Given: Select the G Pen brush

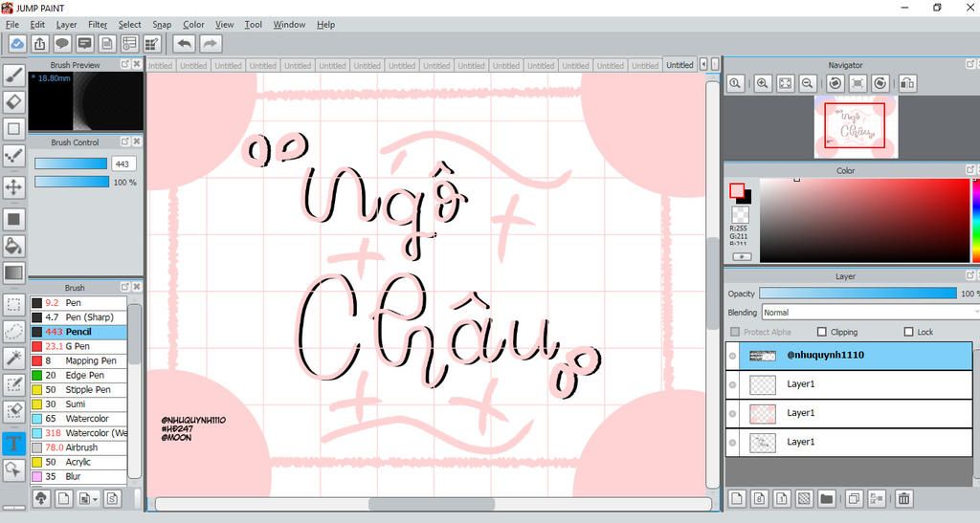Looking at the screenshot, I should pyautogui.click(x=78, y=346).
